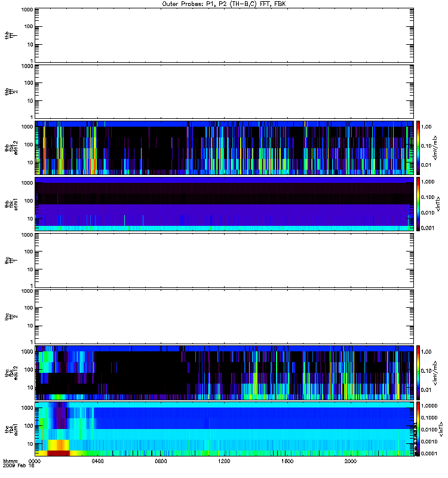Image resolution: width=448 pixels, height=478 pixels.
Task: Click the 'thc fbk edc12' y-axis title
Action: (11, 372)
